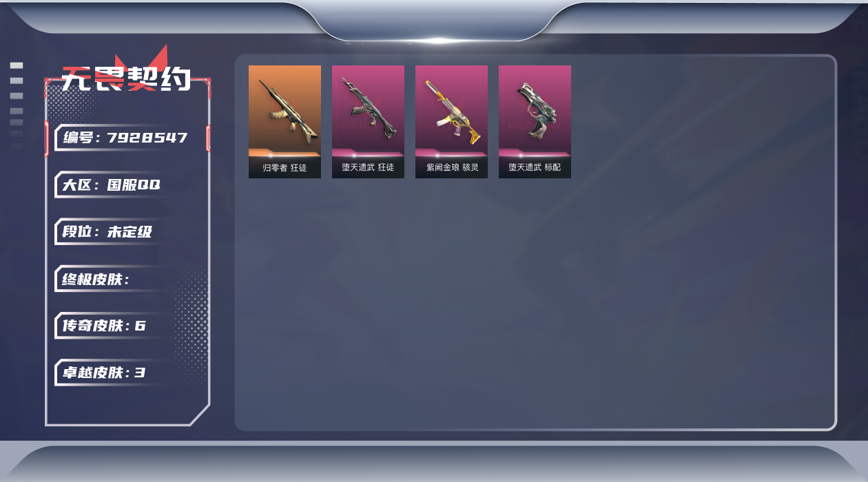Select the 紫阙金琅 骇灵 skin card
This screenshot has height=482, width=868.
coord(451,122)
